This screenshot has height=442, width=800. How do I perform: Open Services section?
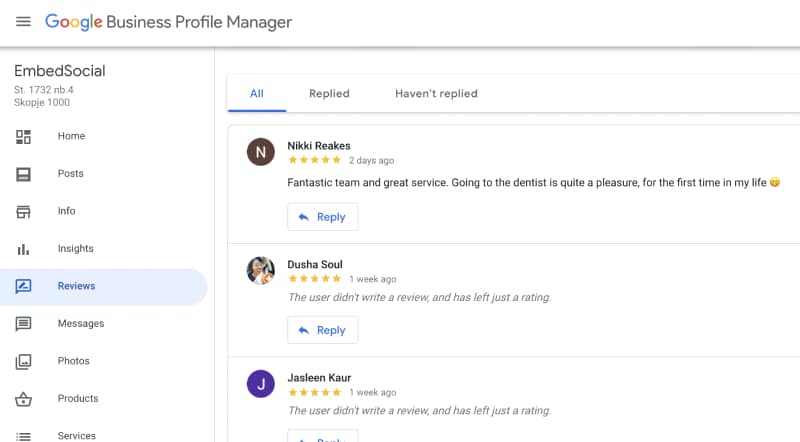[77, 435]
